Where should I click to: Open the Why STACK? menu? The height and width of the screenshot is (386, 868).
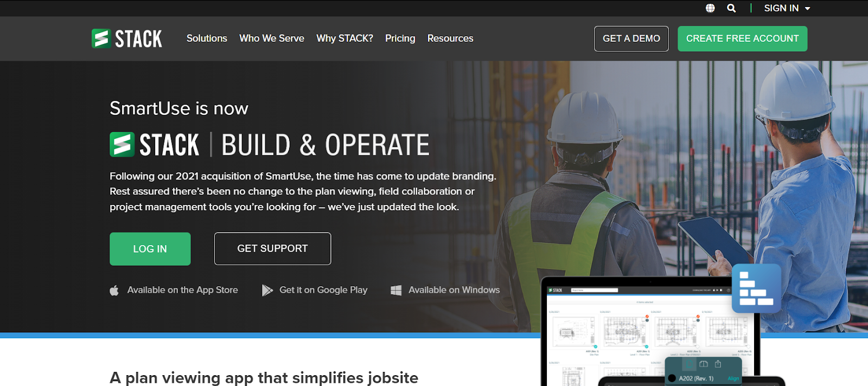click(344, 38)
